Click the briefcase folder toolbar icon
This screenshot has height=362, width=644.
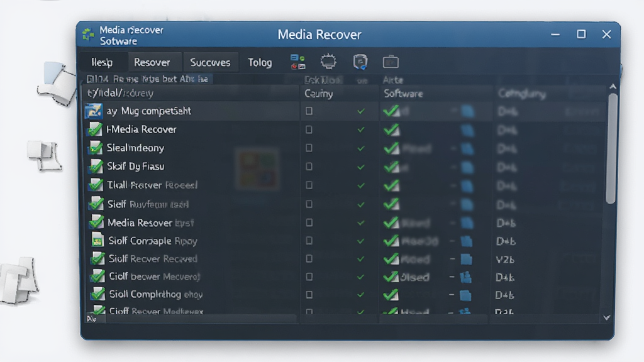point(391,62)
